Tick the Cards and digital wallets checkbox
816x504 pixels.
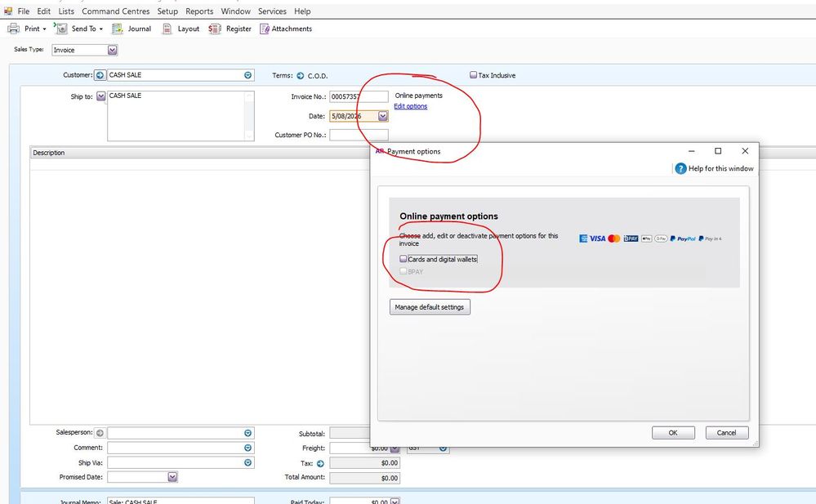[404, 259]
